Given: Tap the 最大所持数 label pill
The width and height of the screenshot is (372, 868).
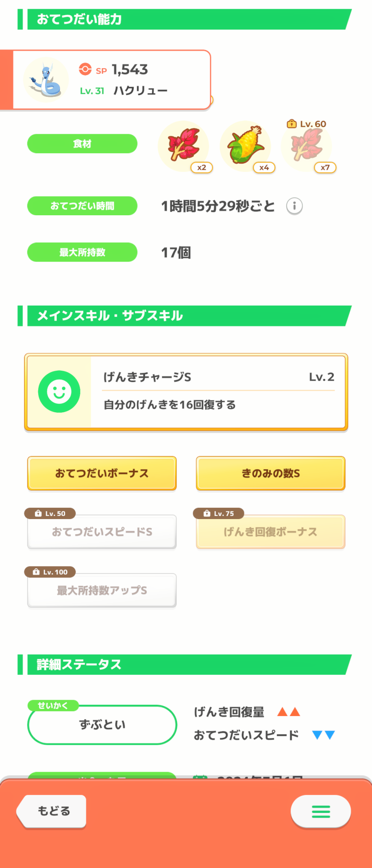Looking at the screenshot, I should (x=82, y=252).
